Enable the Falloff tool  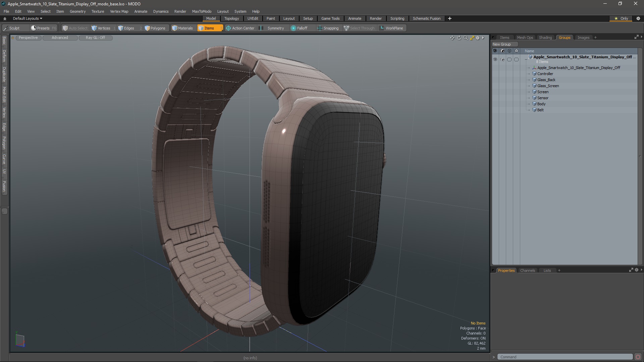[x=299, y=28]
